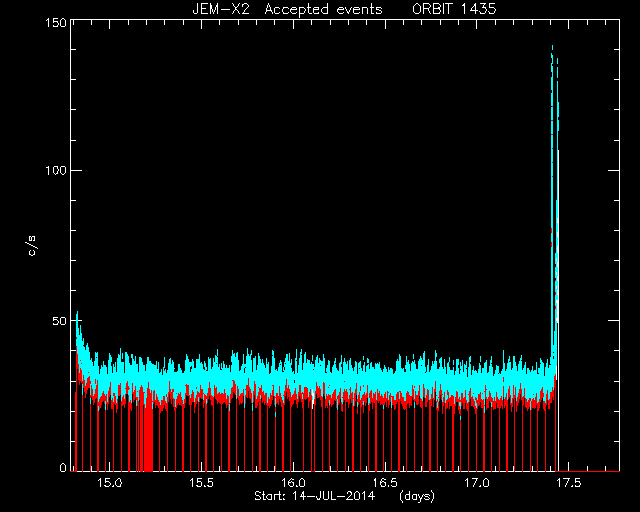
Task: Click the y-axis tick label 150
Action: (x=56, y=23)
